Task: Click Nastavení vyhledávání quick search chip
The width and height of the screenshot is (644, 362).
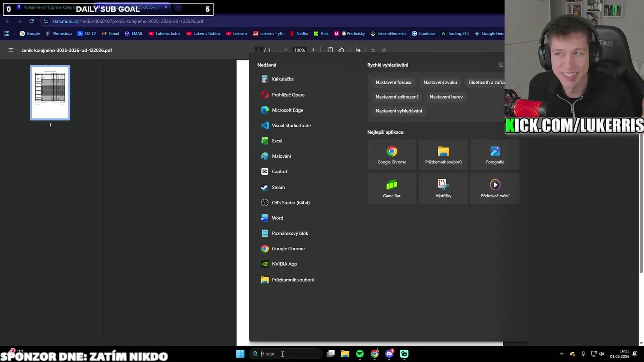Action: point(399,111)
